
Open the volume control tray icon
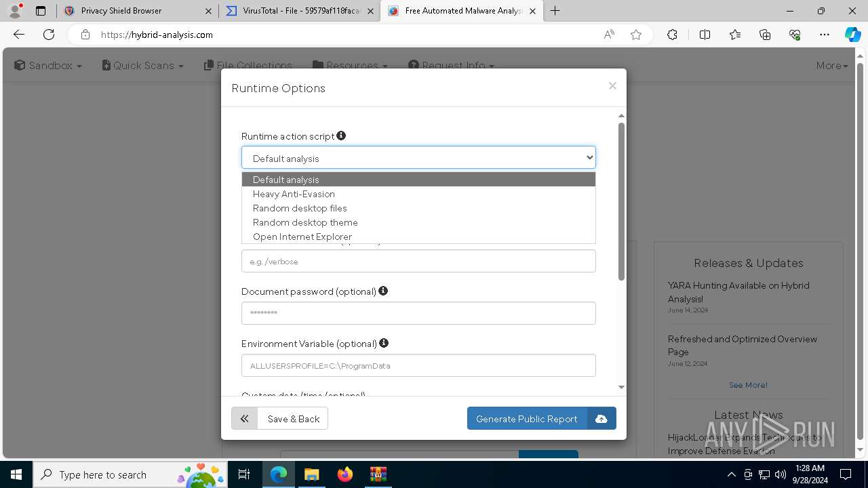[x=781, y=474]
